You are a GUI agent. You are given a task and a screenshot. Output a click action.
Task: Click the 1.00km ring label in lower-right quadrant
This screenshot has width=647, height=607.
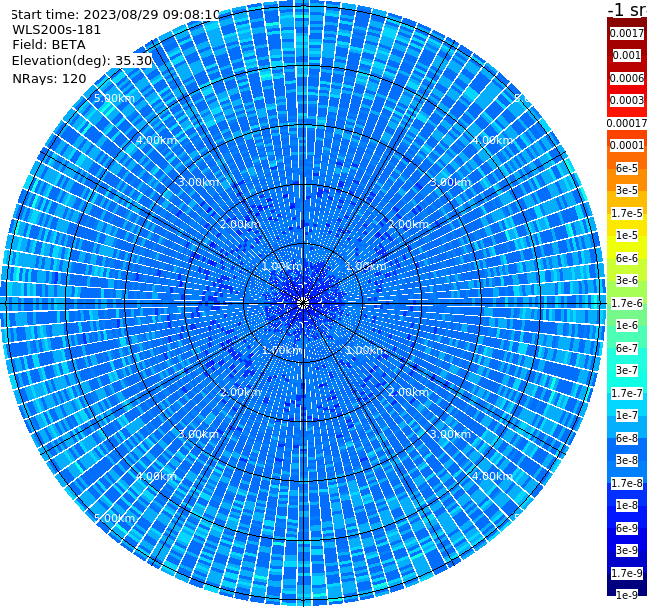(366, 350)
